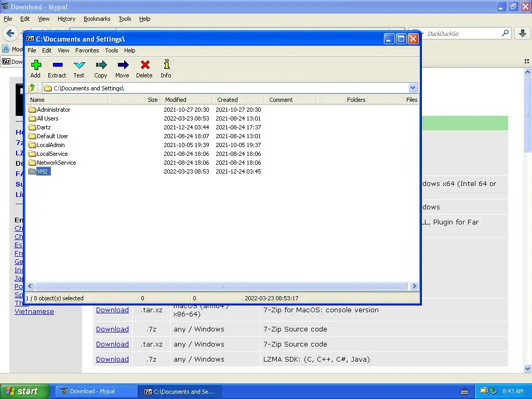This screenshot has height=399, width=532.
Task: Sort by the Name column header
Action: click(x=68, y=100)
